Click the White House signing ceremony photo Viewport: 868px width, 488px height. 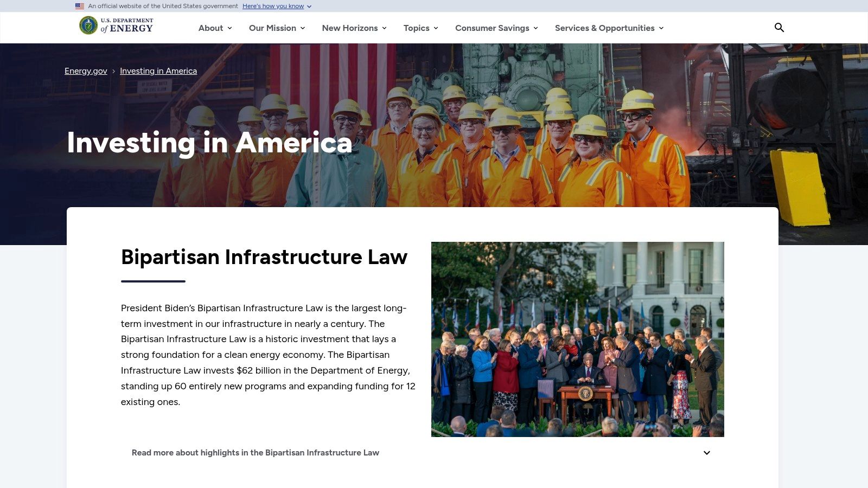[577, 339]
